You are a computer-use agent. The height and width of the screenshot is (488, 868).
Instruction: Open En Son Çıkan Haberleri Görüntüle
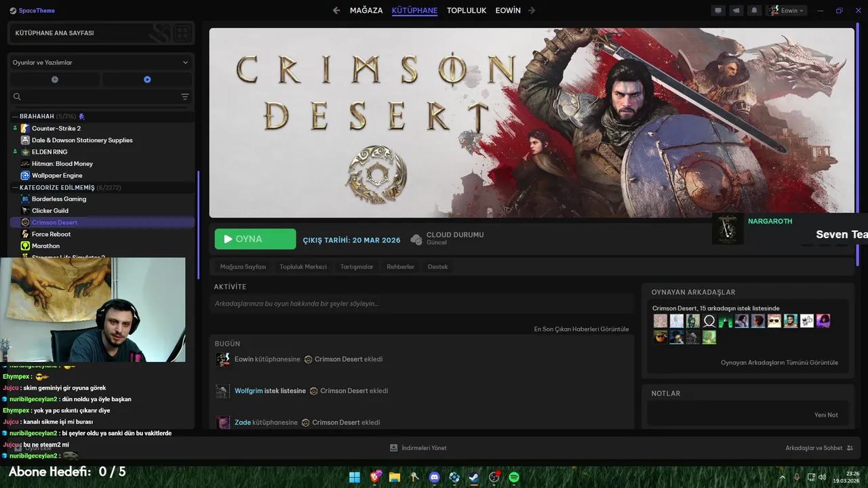point(581,329)
